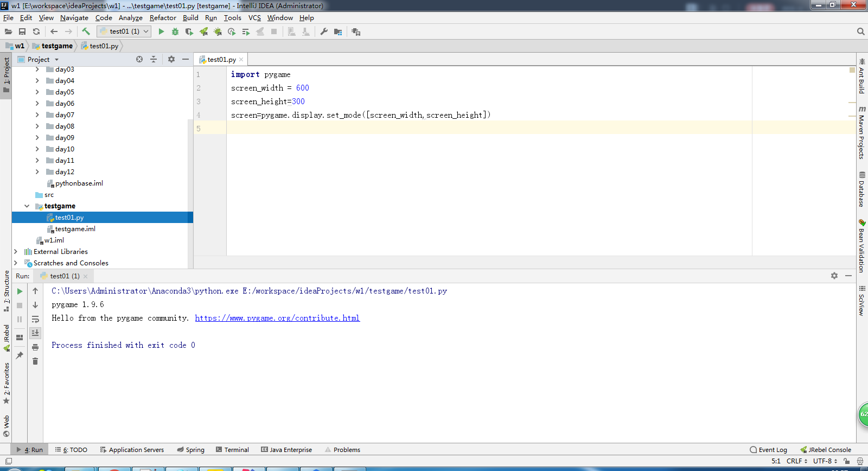Toggle soft-wrap in Run console
Screen dimensions: 868x471
pyautogui.click(x=35, y=319)
